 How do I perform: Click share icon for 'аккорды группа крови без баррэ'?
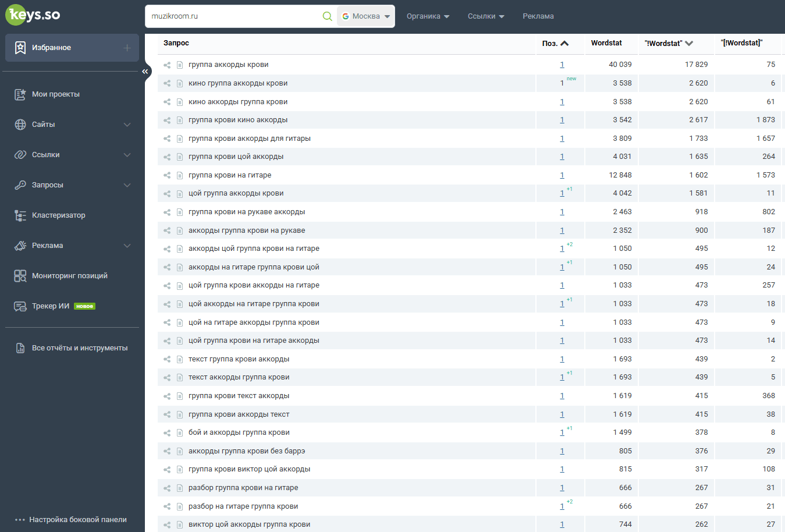click(x=167, y=452)
